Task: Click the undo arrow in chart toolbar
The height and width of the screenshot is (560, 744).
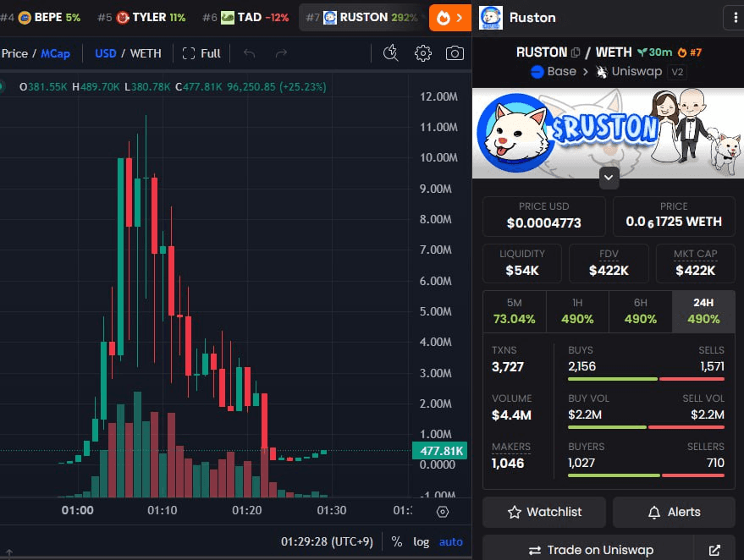Action: pos(249,53)
